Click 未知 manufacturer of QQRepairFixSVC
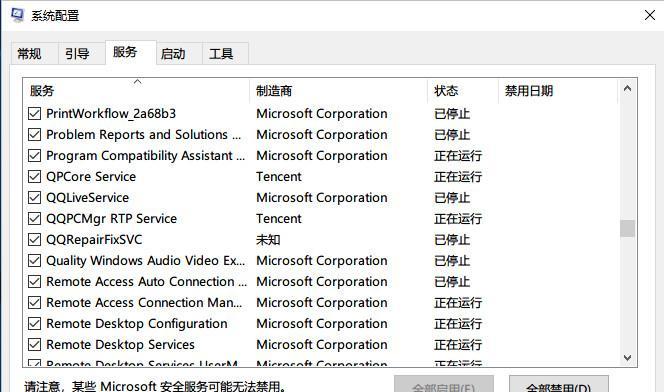The height and width of the screenshot is (392, 664). tap(268, 240)
